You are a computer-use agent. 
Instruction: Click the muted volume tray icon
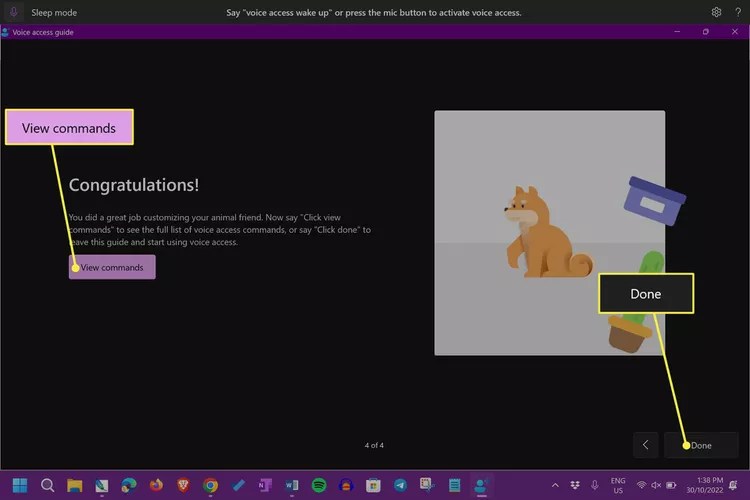(x=656, y=485)
